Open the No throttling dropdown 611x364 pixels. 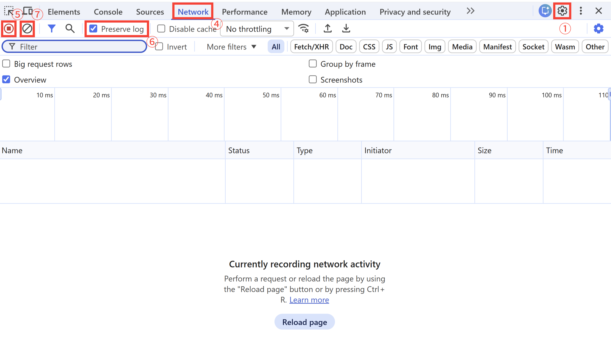pos(257,29)
